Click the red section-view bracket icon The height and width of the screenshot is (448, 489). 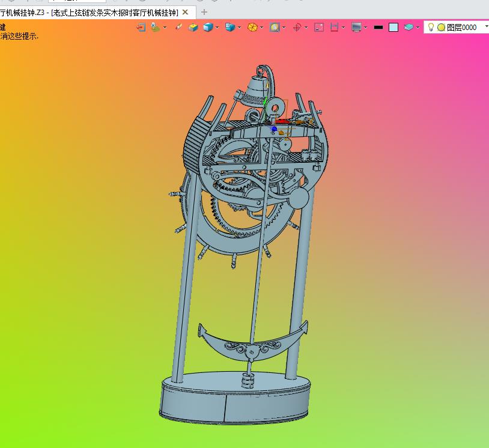pos(335,28)
